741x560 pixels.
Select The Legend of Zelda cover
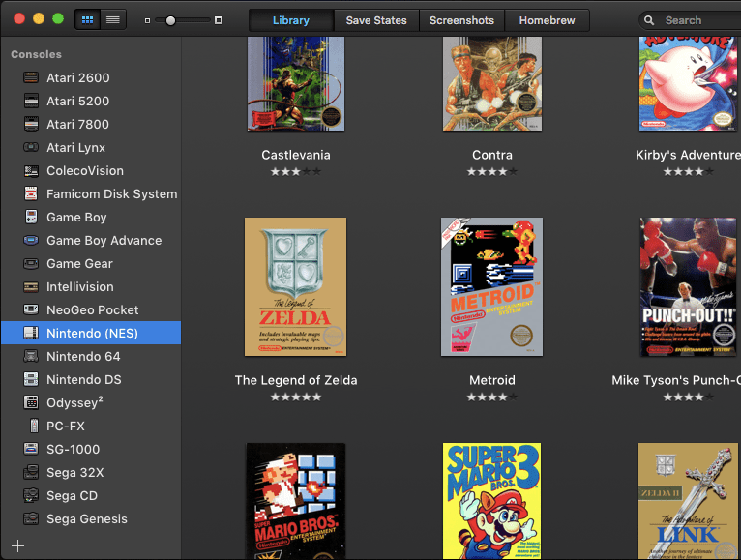pyautogui.click(x=295, y=287)
